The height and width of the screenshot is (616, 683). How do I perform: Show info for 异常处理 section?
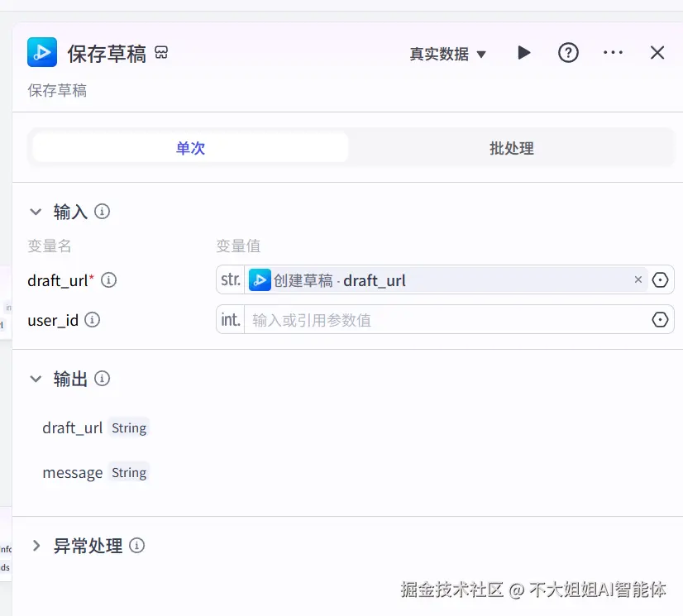(x=136, y=546)
